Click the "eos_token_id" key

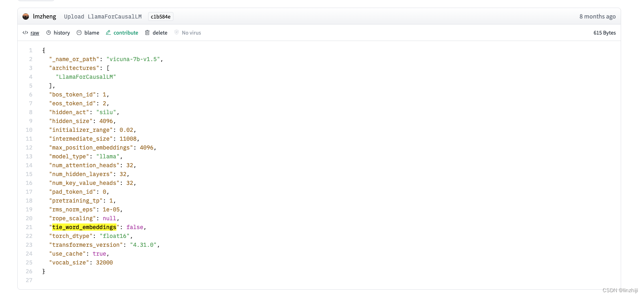tap(73, 103)
